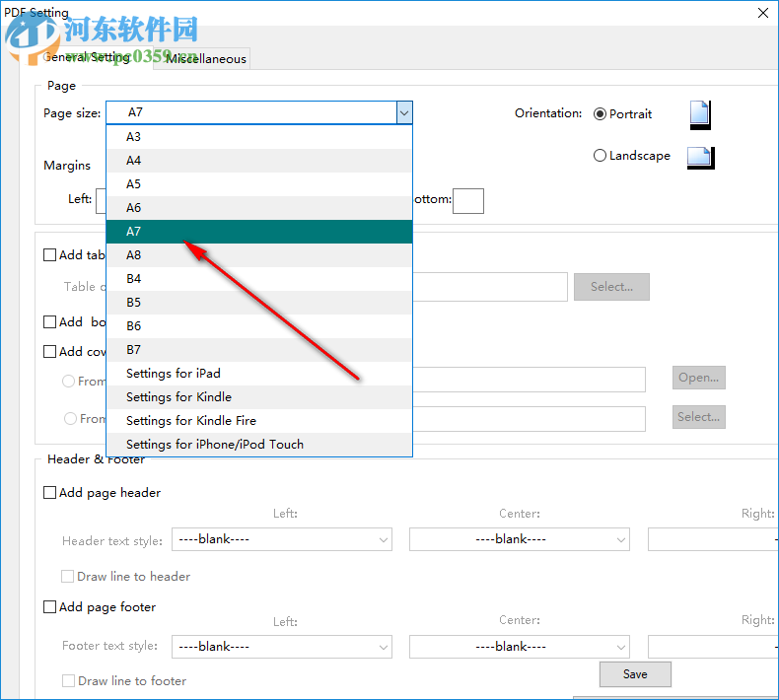The image size is (779, 700).
Task: Choose A8 from the page size list
Action: 259,255
